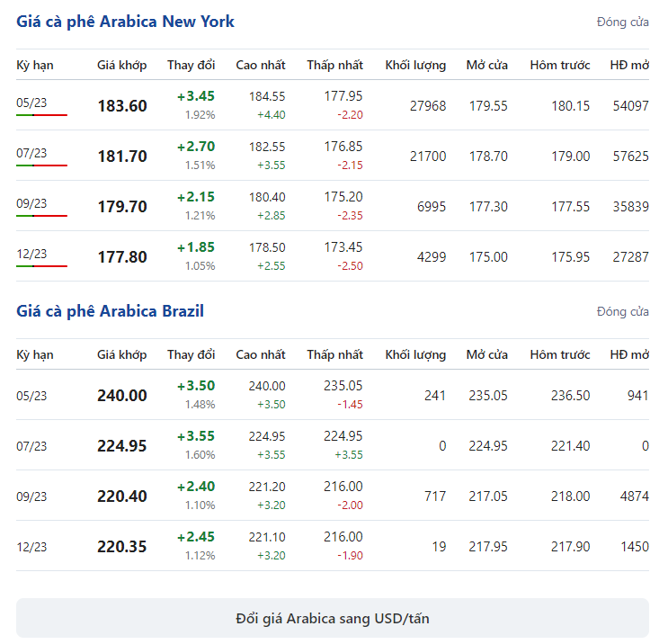The height and width of the screenshot is (644, 668).
Task: Select the 183.60 matched price value
Action: [x=122, y=106]
